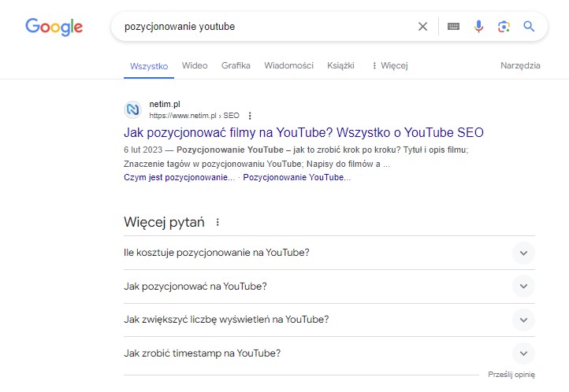Click the netim.pl favicon
Viewport: 569px width, 392px height.
(133, 109)
